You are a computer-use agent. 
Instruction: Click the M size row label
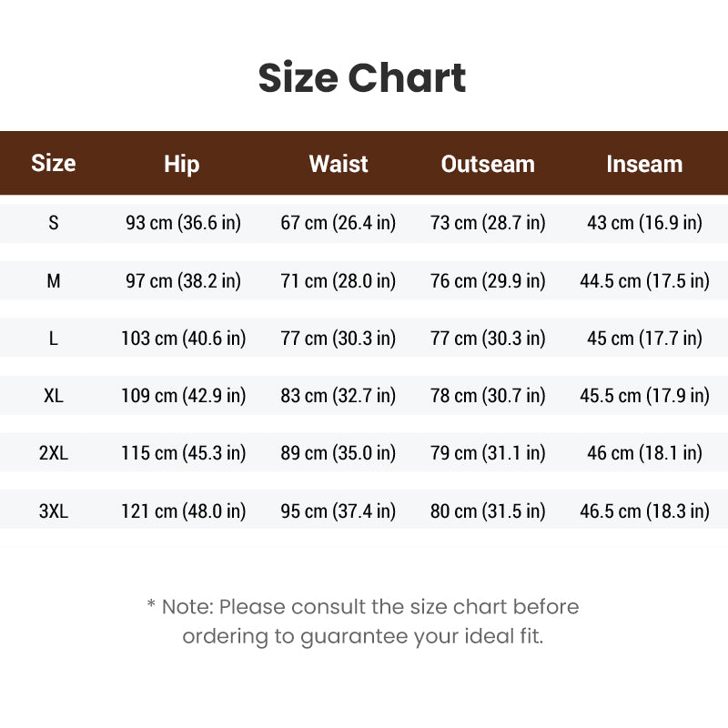[x=54, y=280]
